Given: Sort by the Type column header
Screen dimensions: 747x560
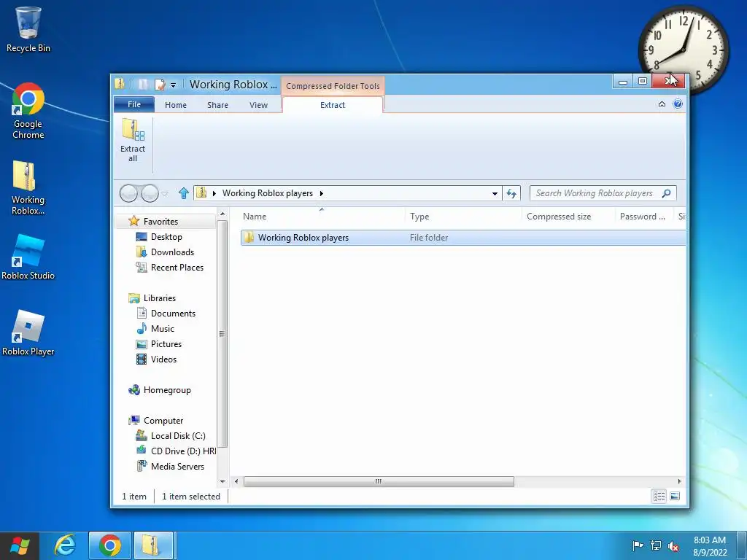Looking at the screenshot, I should pyautogui.click(x=463, y=216).
